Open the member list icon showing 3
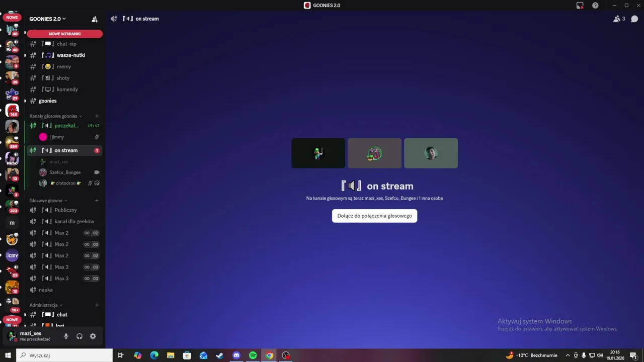Screen dimensions: 644x362 tap(619, 19)
